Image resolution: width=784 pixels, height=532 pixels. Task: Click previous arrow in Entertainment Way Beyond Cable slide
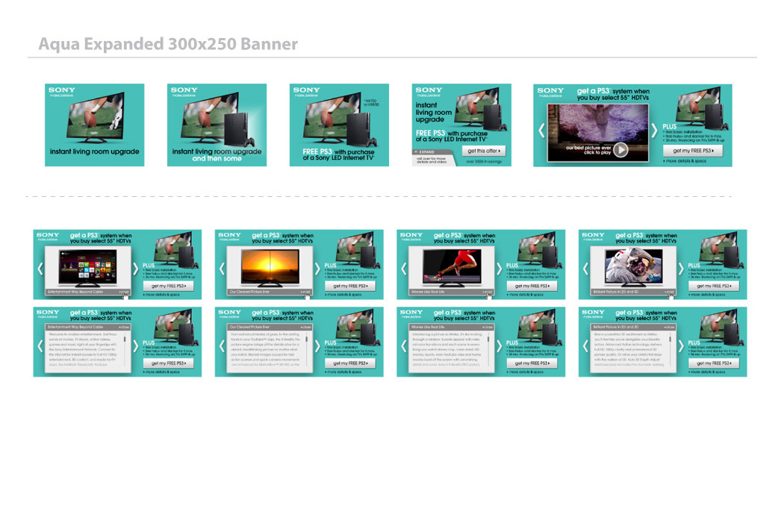pos(40,269)
